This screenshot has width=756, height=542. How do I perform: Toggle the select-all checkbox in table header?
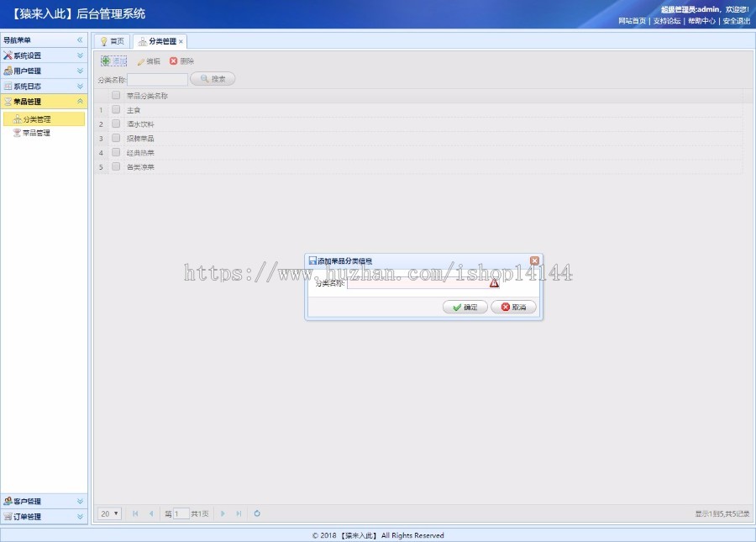(x=116, y=96)
